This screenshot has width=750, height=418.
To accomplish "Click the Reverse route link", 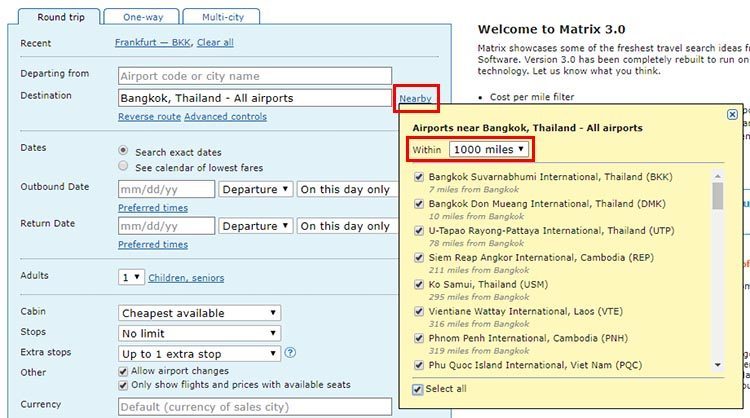I will [149, 117].
